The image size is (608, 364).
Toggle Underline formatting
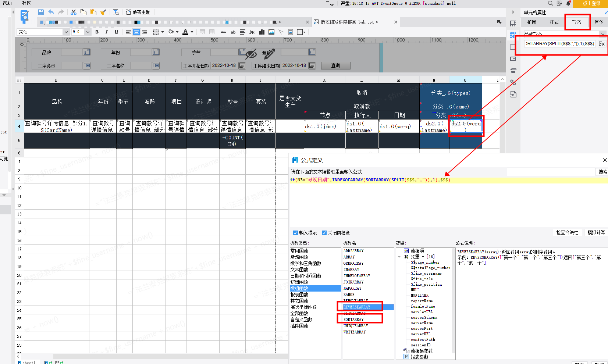[x=116, y=32]
